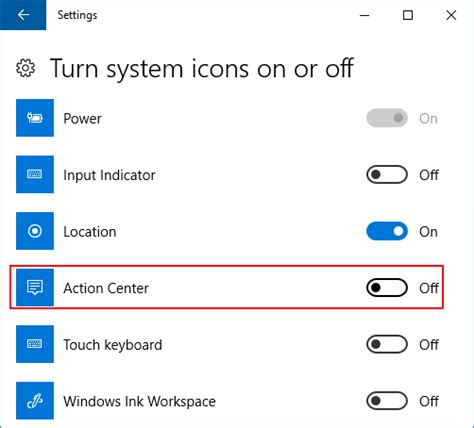Maximize the Settings window
Image resolution: width=474 pixels, height=428 pixels.
click(x=408, y=15)
